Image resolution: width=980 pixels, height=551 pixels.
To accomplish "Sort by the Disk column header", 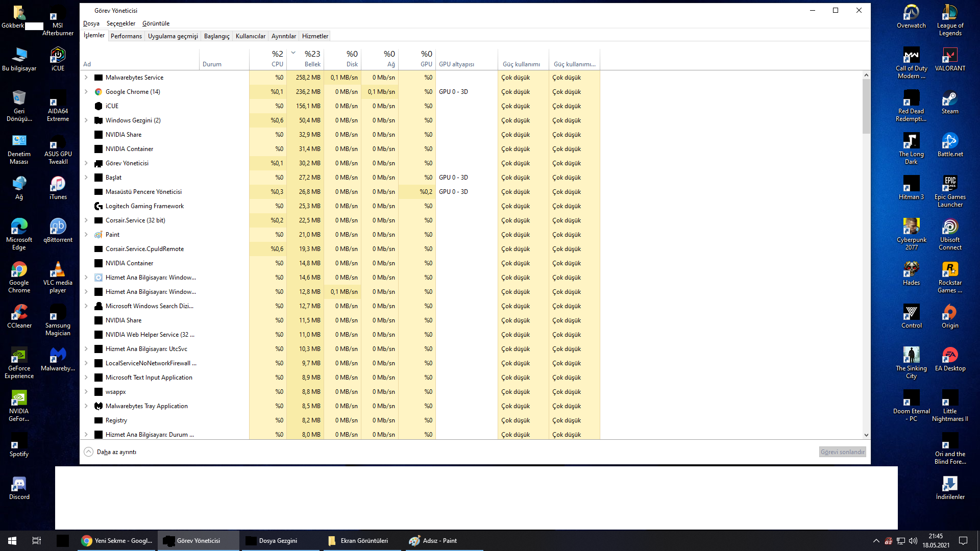I will click(342, 59).
